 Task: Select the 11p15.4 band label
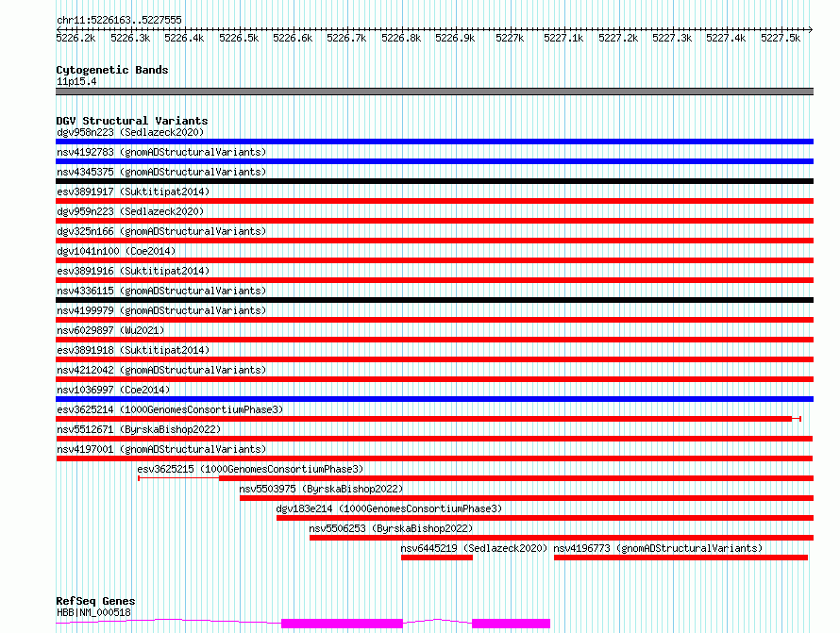point(76,81)
